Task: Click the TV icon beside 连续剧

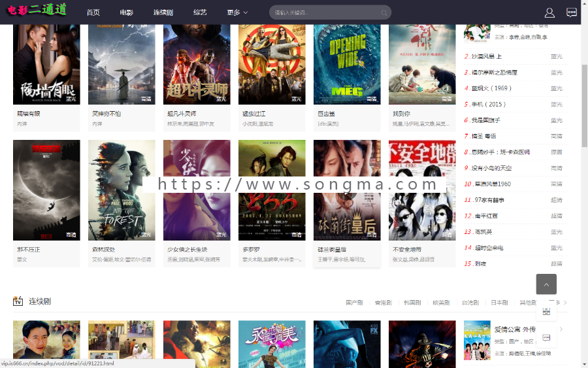Action: pos(18,301)
